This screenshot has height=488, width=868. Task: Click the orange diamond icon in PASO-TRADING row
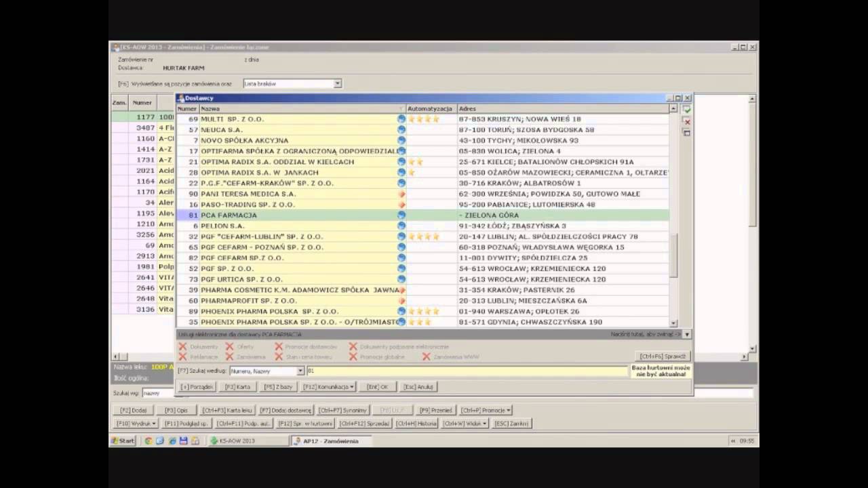pyautogui.click(x=401, y=205)
